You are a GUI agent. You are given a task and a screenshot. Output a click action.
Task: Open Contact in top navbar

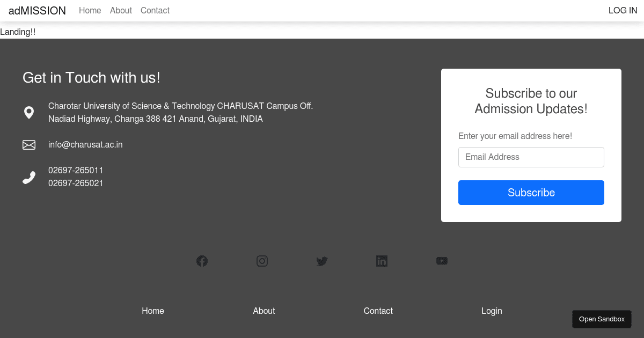coord(155,11)
